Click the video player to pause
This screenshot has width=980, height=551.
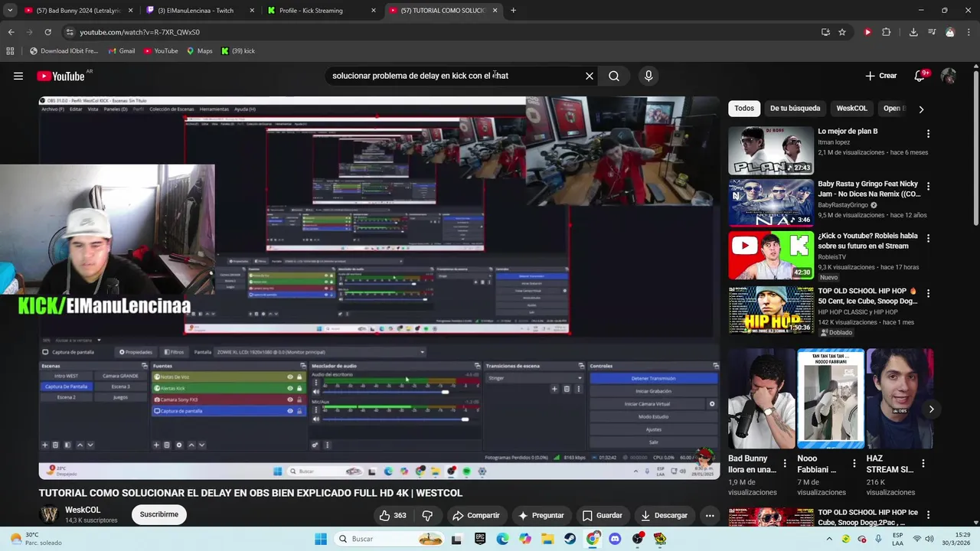(379, 288)
